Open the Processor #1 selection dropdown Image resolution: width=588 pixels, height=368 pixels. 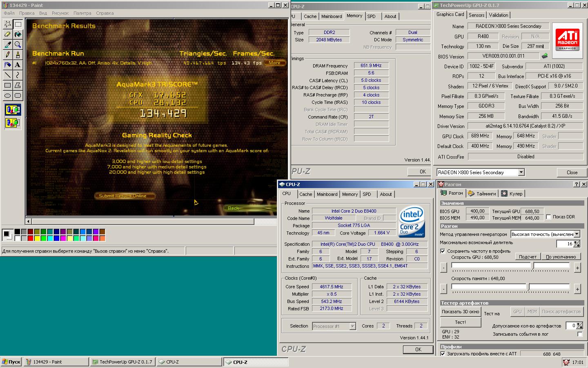coord(352,326)
